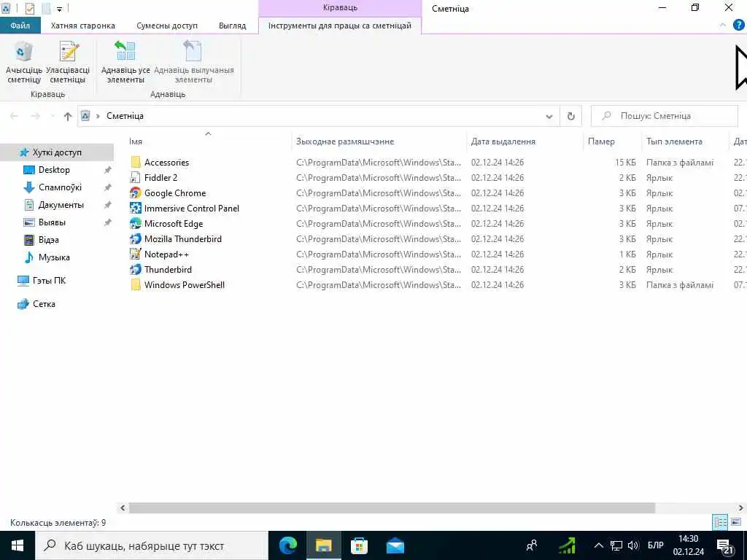Click in the Пошук: Сметніца search box
Image resolution: width=747 pixels, height=560 pixels.
(x=664, y=116)
